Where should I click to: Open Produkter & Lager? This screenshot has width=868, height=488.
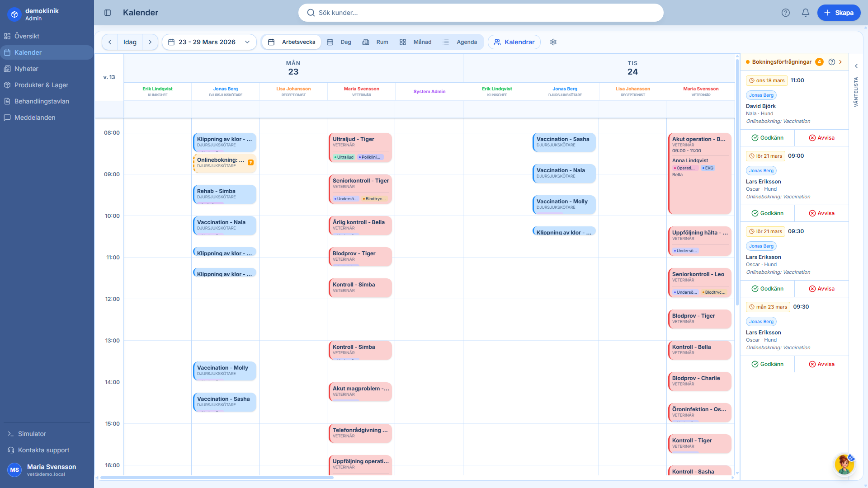pos(41,85)
